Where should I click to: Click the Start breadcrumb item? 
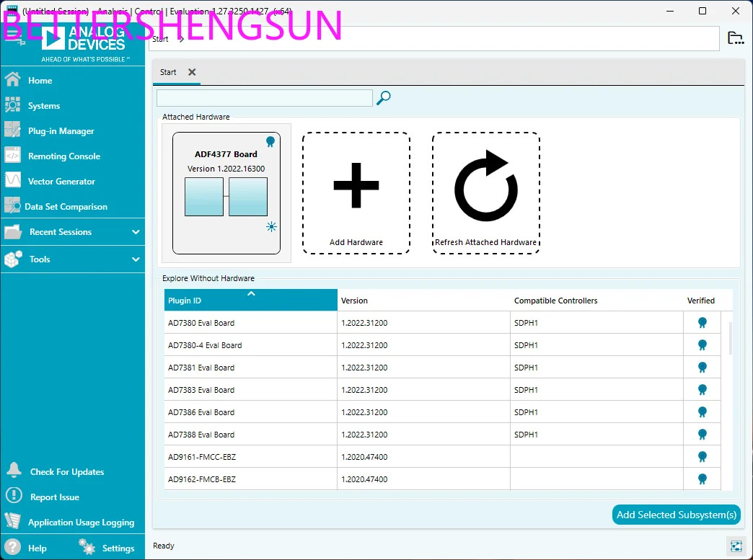click(x=160, y=39)
